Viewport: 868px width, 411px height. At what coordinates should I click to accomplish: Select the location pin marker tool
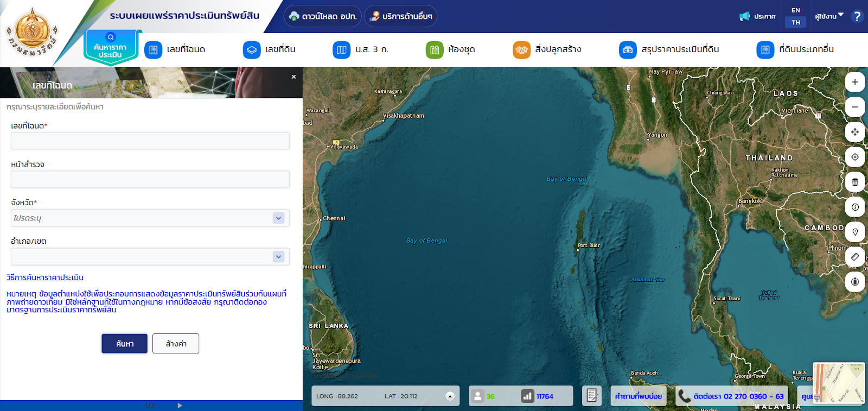[x=854, y=232]
